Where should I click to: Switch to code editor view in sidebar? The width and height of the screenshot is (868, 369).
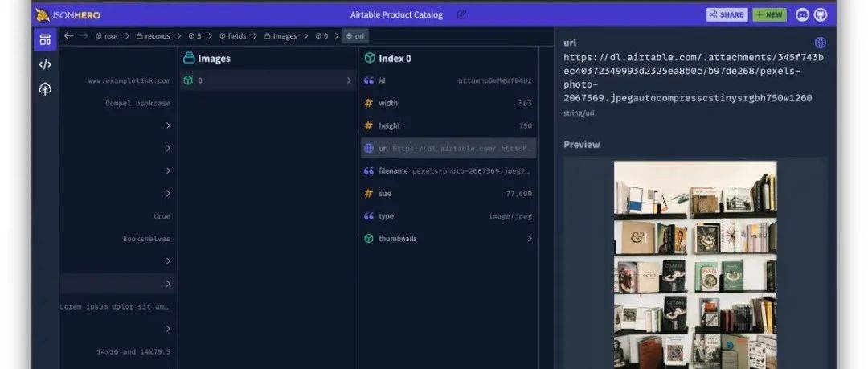point(45,64)
